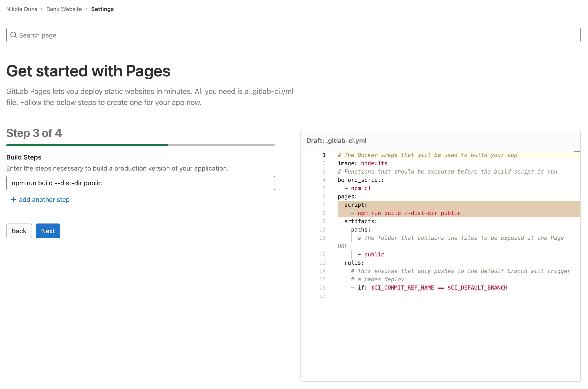
Task: Open Bank Website breadcrumb link
Action: 64,9
